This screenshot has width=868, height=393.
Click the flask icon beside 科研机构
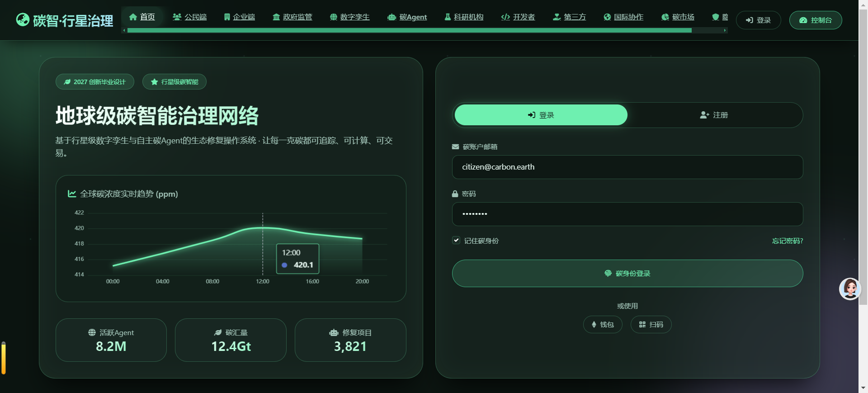point(448,17)
